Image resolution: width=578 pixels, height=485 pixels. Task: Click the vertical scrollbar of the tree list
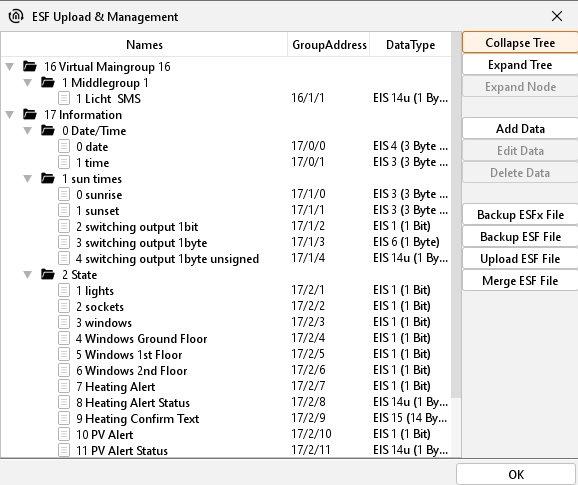(456, 214)
